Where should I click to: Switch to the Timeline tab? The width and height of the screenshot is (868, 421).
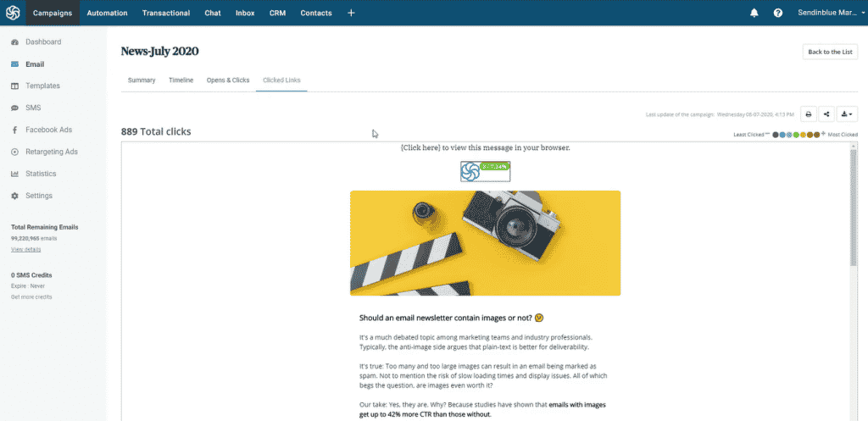[181, 80]
